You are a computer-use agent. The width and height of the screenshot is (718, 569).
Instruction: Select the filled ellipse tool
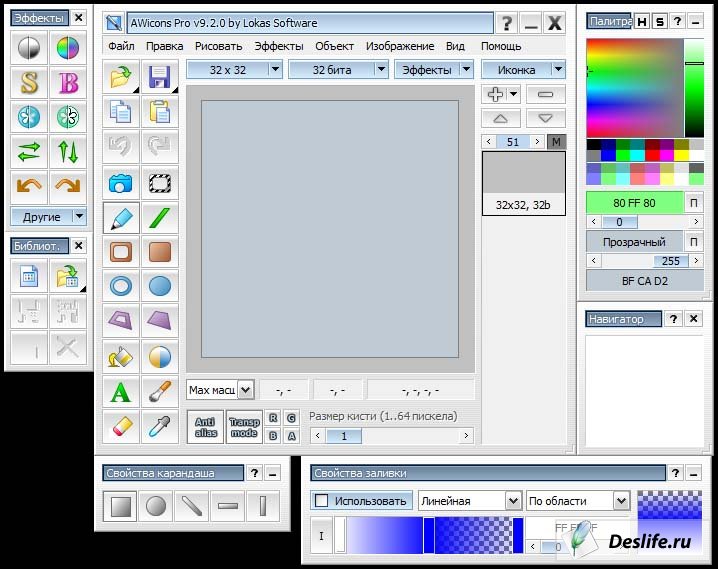click(x=160, y=286)
